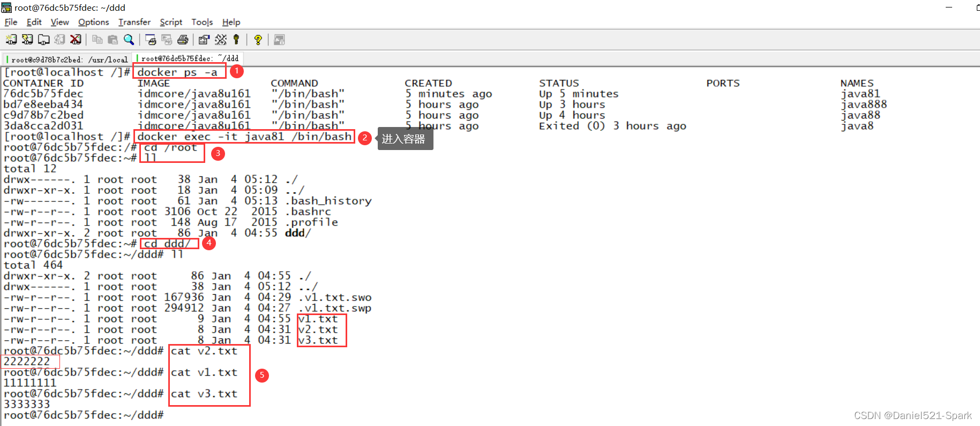Image resolution: width=980 pixels, height=426 pixels.
Task: Click container ID c9d78b7c2bed in table
Action: [43, 115]
